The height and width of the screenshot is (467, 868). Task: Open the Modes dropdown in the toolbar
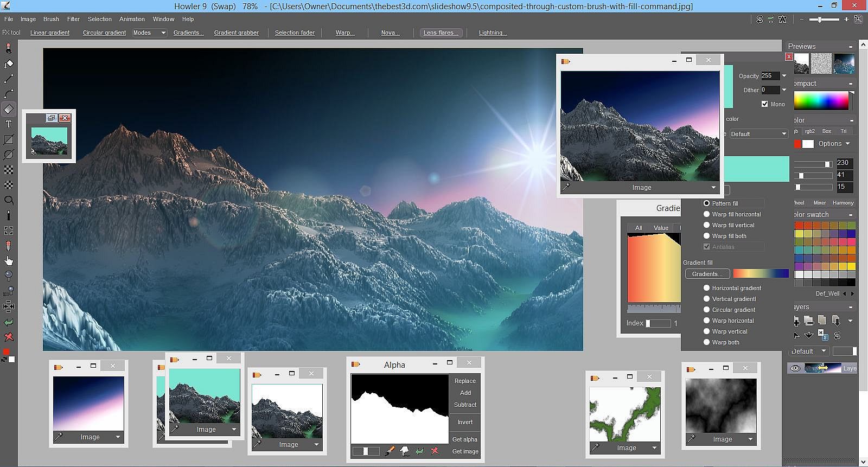[150, 33]
